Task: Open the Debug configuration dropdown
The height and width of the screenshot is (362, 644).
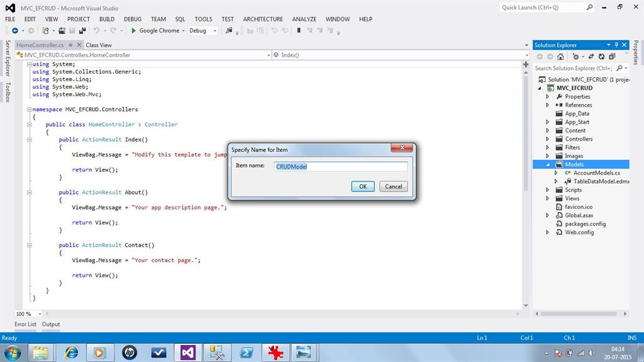Action: [x=215, y=31]
